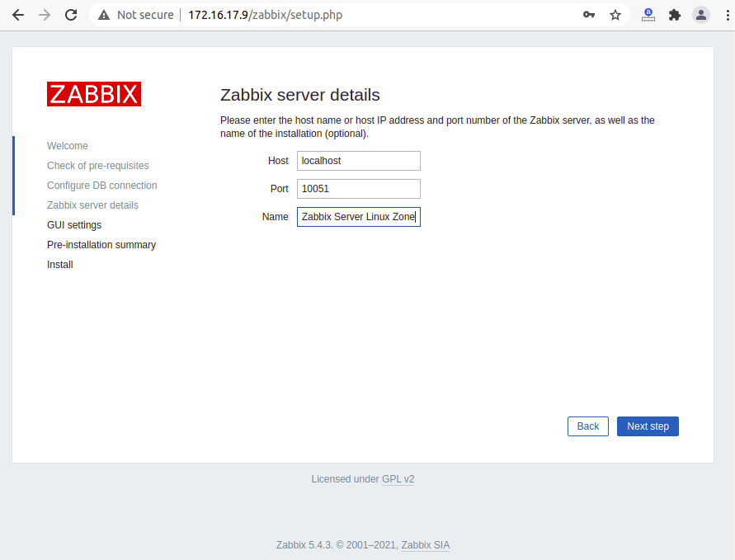Viewport: 735px width, 560px height.
Task: Click the Port label
Action: click(x=280, y=189)
